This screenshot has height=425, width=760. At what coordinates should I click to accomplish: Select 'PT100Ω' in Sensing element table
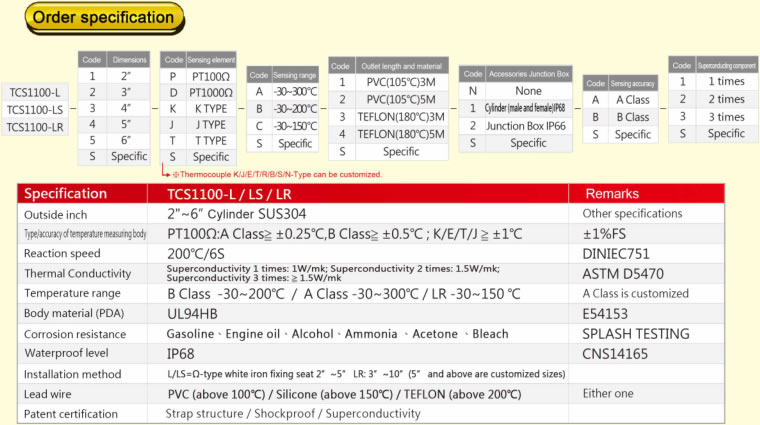pos(211,77)
